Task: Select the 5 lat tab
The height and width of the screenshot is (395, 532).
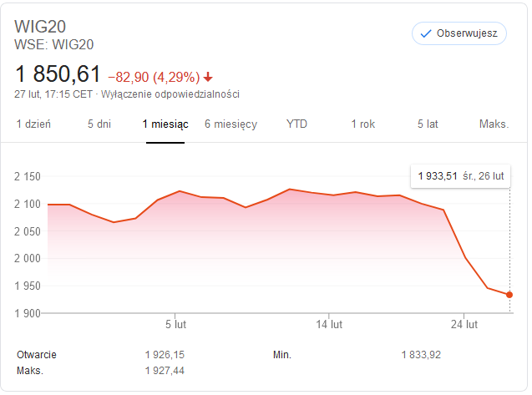Action: point(428,124)
